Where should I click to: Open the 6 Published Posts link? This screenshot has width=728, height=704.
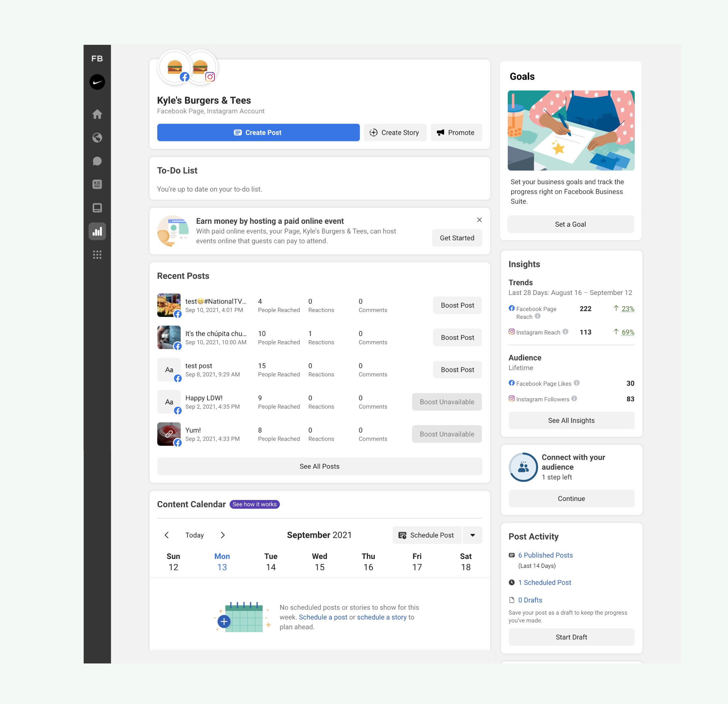(545, 555)
